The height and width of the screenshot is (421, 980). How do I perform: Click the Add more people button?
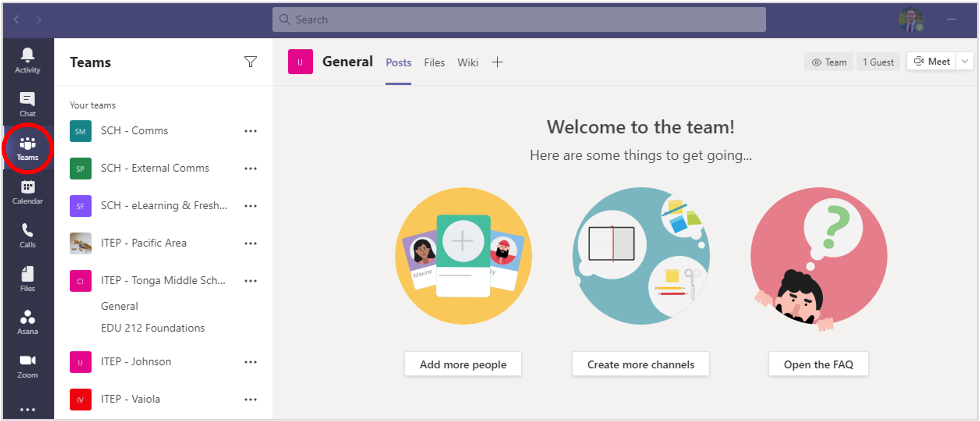(463, 364)
